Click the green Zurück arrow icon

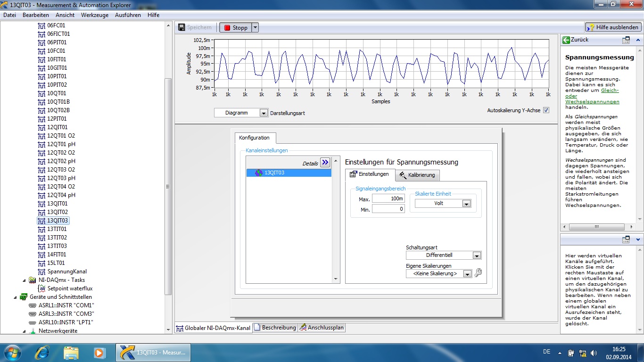[x=566, y=40]
